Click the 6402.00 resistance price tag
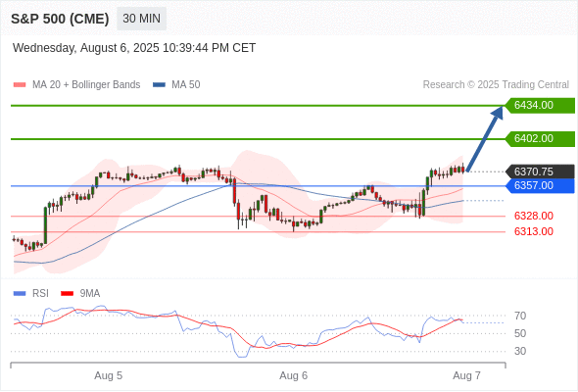 pyautogui.click(x=540, y=138)
